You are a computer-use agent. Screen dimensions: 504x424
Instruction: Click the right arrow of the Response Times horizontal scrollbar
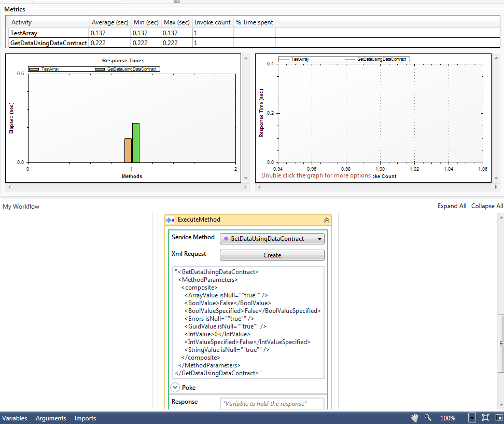tap(246, 187)
